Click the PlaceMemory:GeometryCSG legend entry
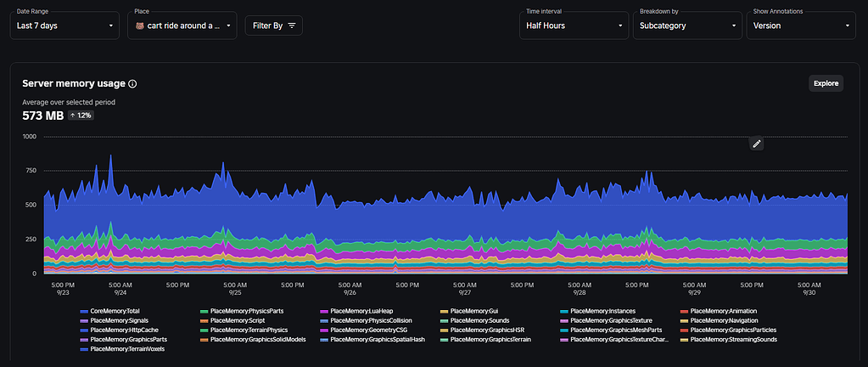 pyautogui.click(x=365, y=330)
